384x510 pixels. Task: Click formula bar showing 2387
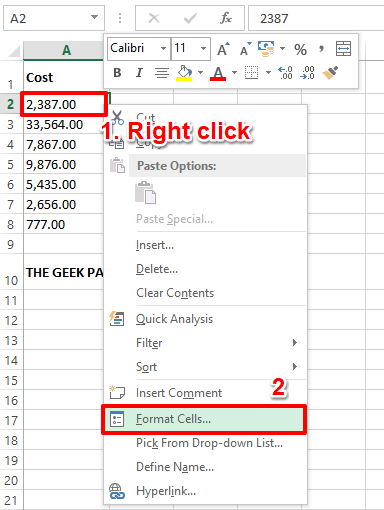click(x=316, y=18)
